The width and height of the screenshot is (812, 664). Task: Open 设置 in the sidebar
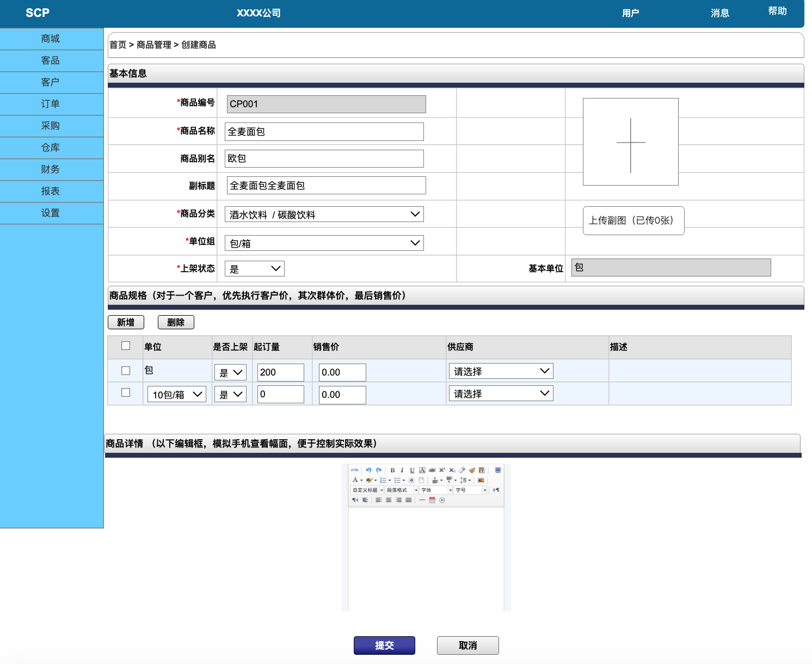pos(51,213)
